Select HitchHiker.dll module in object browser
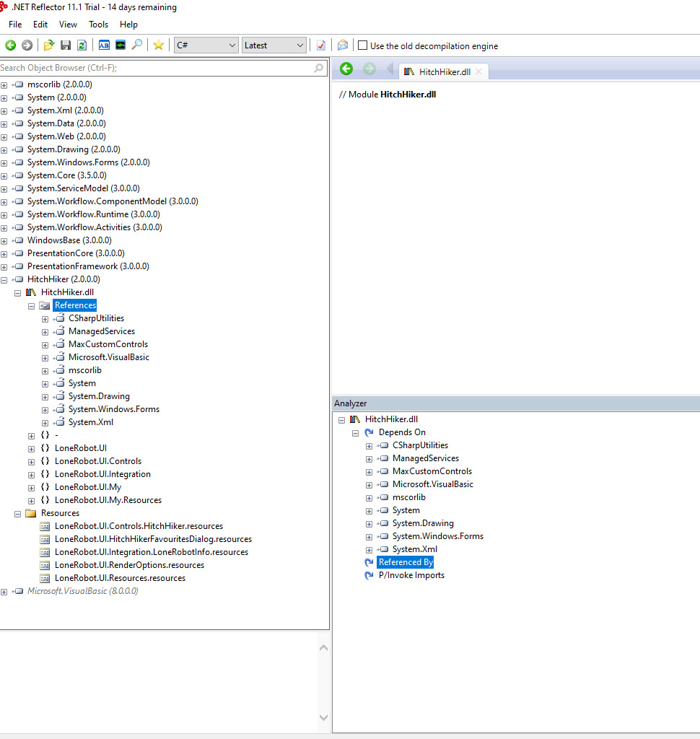This screenshot has width=700, height=739. [67, 292]
